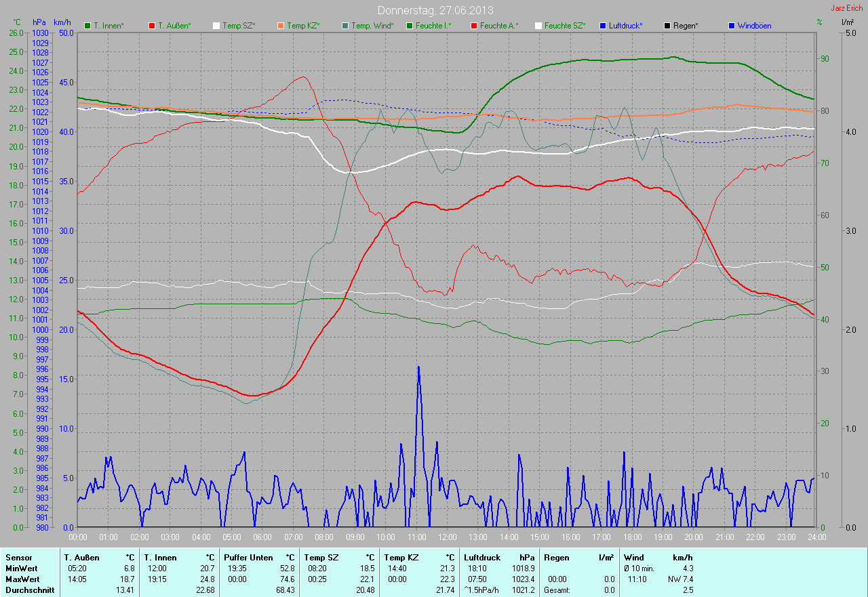This screenshot has width=868, height=597.
Task: Click the MaxWert row label
Action: click(x=22, y=579)
